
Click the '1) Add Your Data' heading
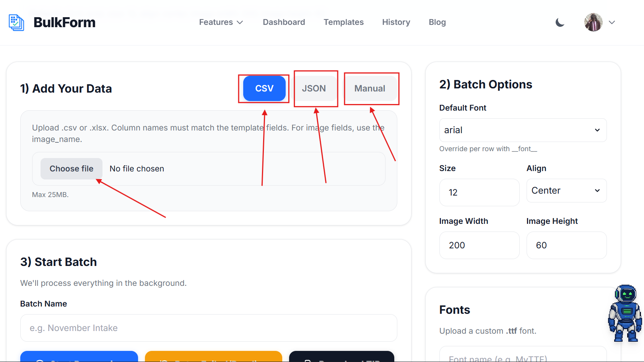click(66, 88)
